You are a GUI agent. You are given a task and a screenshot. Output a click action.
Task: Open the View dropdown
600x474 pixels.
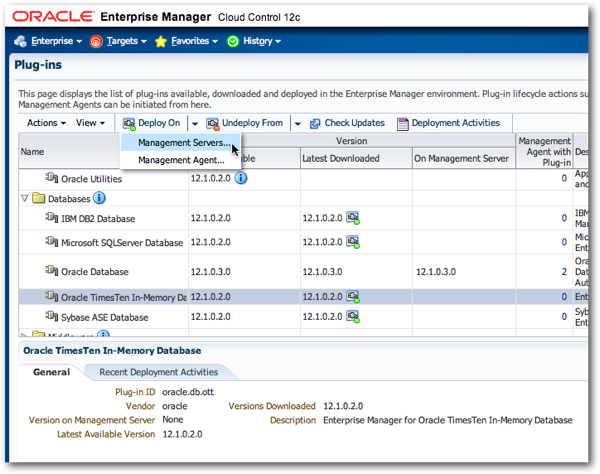pyautogui.click(x=90, y=123)
